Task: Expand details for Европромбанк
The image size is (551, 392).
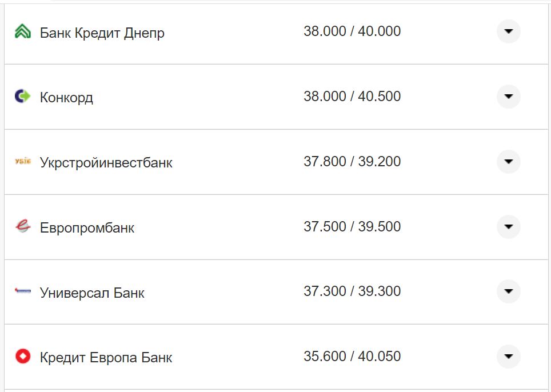Action: click(x=508, y=226)
